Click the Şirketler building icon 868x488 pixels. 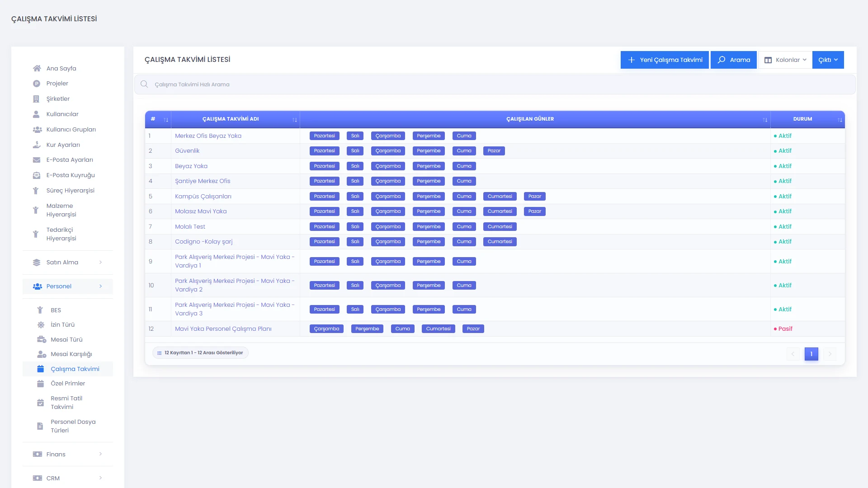[36, 99]
